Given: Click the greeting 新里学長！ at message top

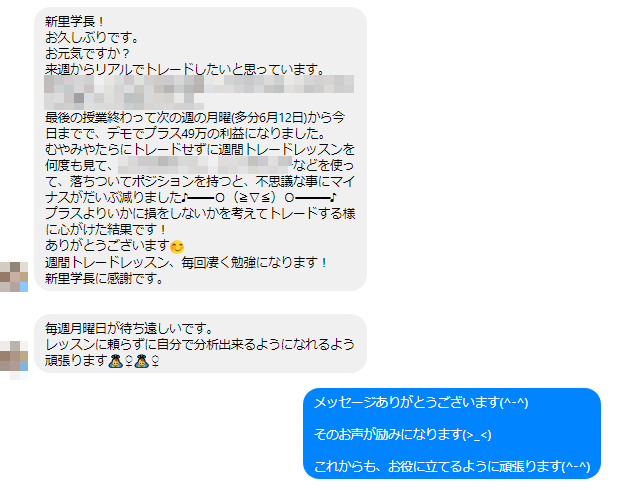Looking at the screenshot, I should point(74,21).
